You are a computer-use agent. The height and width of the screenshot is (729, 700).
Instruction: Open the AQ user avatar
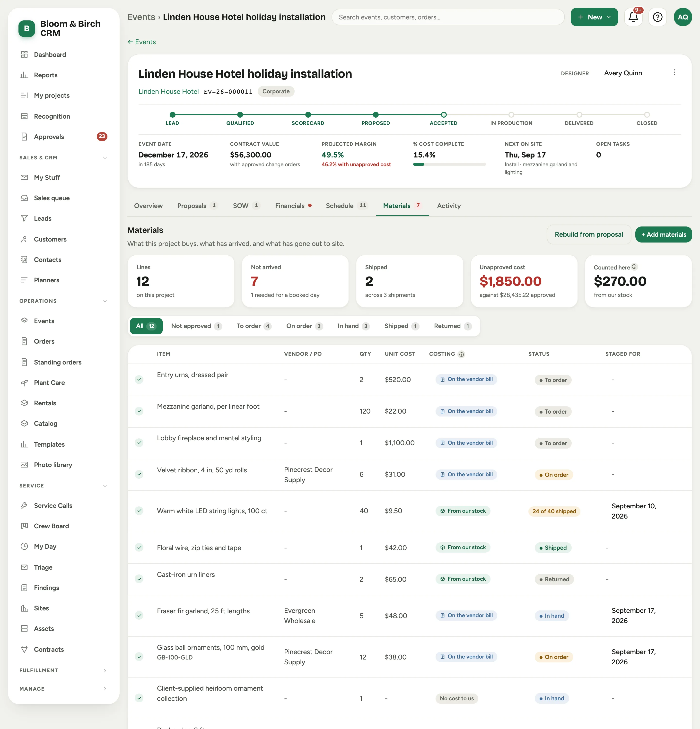pos(682,17)
